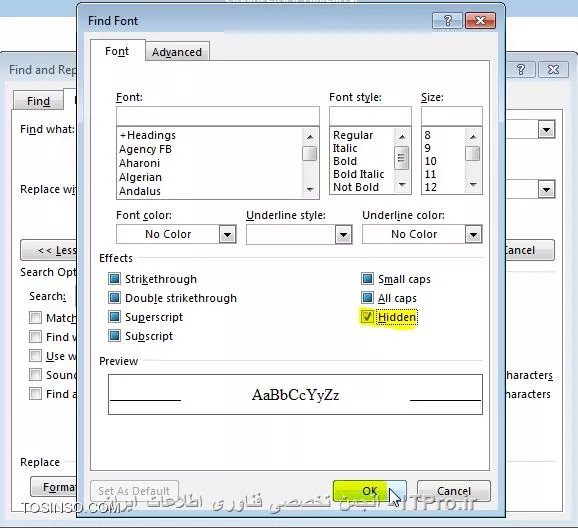
Task: Check the Match checkbox in Find and Replace
Action: (x=35, y=317)
